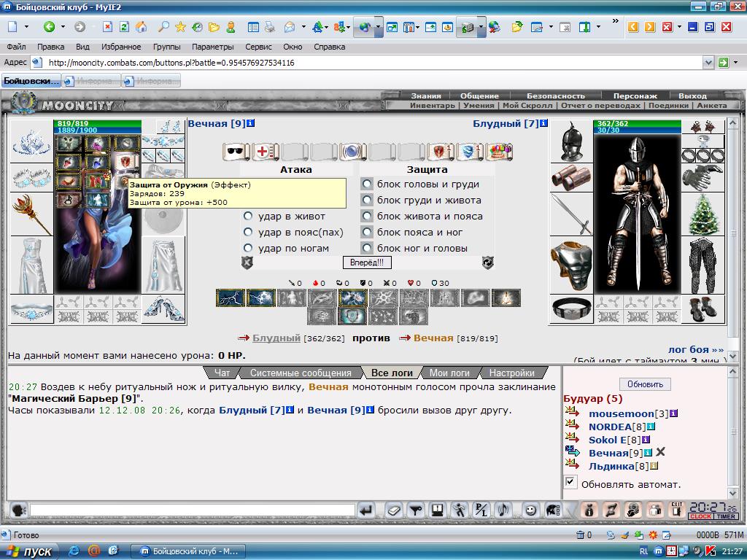Cast the first lightning bolt skill
This screenshot has width=747, height=560.
[x=231, y=298]
